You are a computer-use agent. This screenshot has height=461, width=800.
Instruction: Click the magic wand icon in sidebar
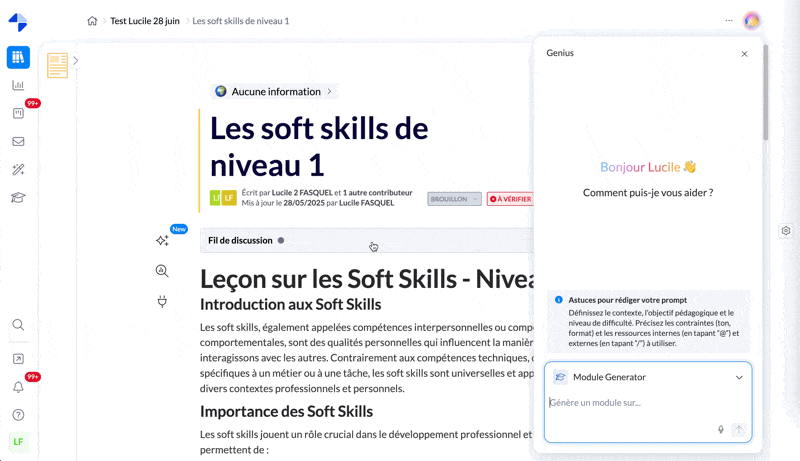click(18, 170)
